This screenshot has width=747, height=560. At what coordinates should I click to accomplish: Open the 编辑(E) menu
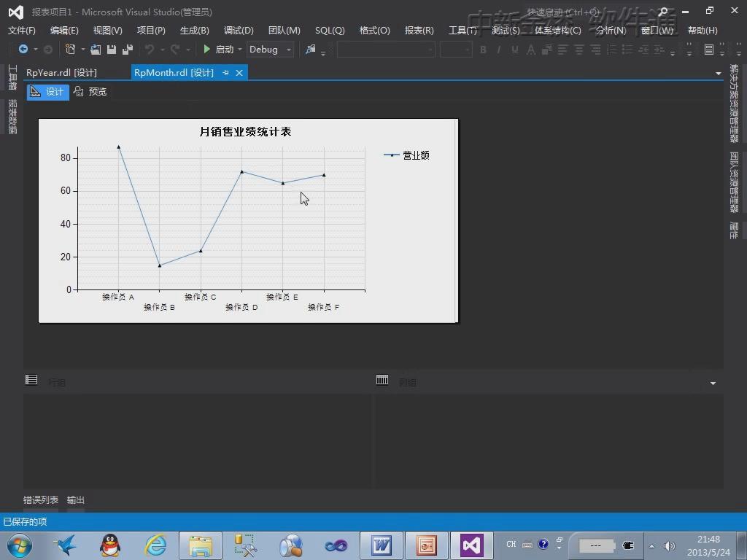pos(64,31)
